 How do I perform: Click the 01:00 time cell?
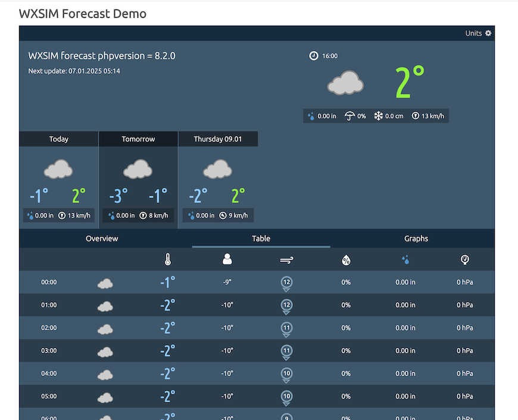tap(49, 305)
